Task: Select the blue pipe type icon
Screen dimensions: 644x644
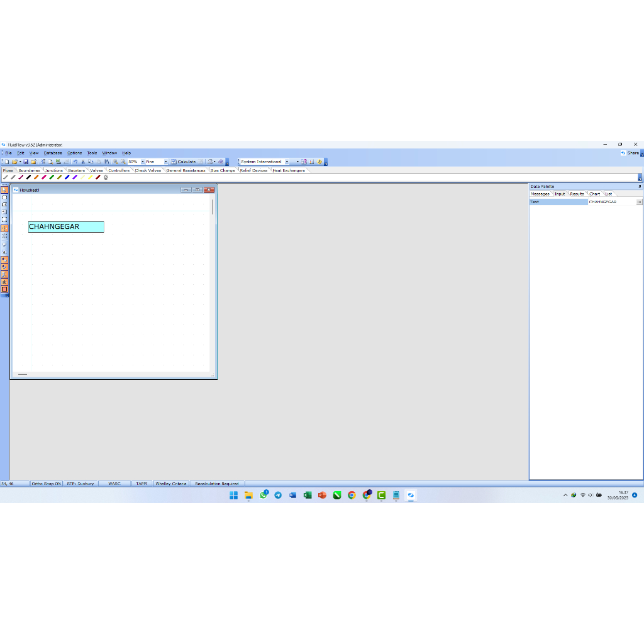Action: pyautogui.click(x=67, y=177)
